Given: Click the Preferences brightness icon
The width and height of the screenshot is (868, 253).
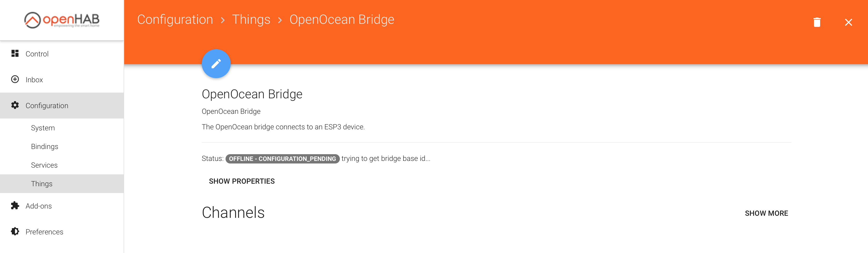Looking at the screenshot, I should coord(15,232).
